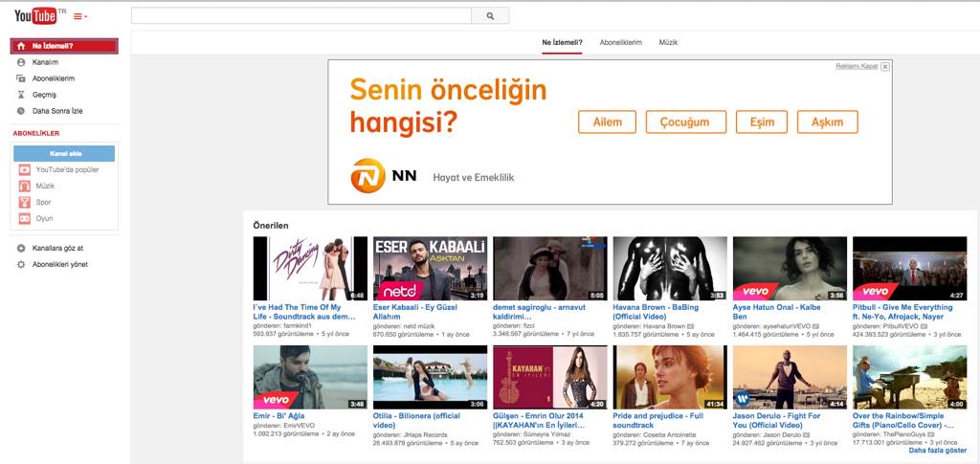Screen dimensions: 980x464
Task: Choose Çocuğum in the ad
Action: [x=685, y=122]
